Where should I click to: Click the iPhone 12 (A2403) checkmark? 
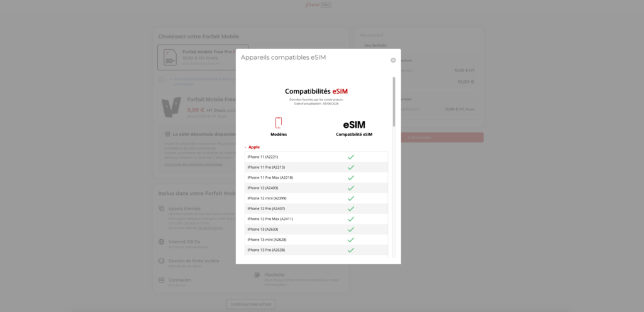pyautogui.click(x=351, y=188)
